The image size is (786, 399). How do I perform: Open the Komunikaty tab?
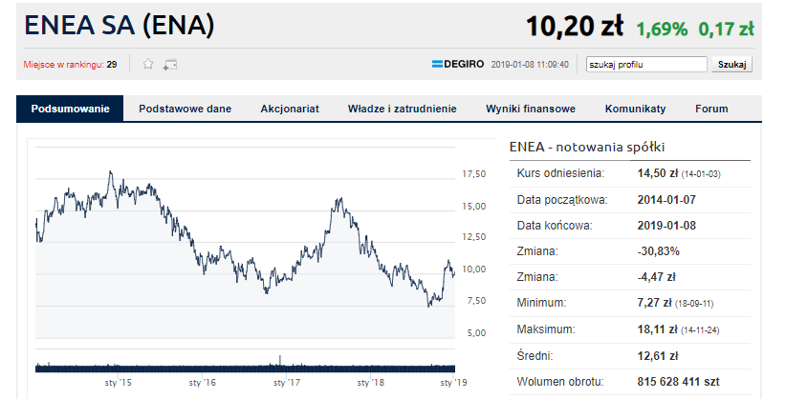click(x=635, y=109)
